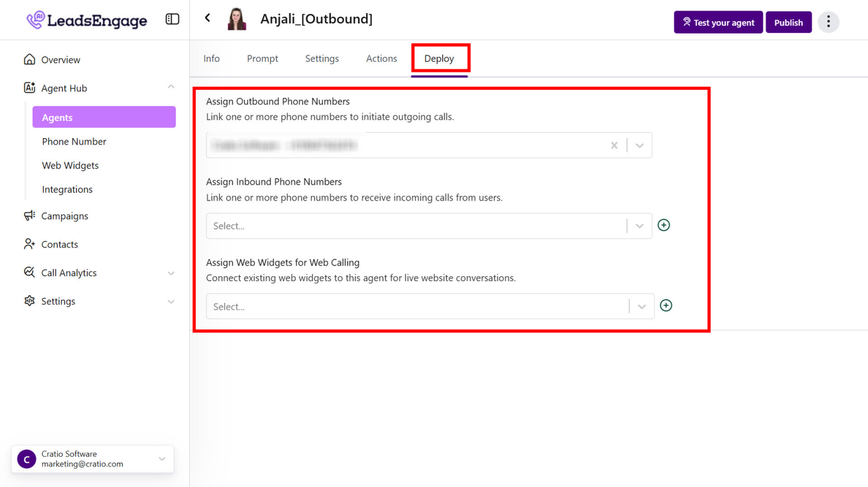Click the Overview home icon
The image size is (868, 487).
tap(29, 59)
